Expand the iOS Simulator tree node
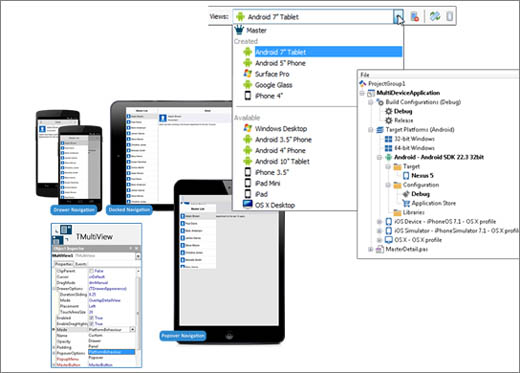The image size is (520, 373). [379, 231]
